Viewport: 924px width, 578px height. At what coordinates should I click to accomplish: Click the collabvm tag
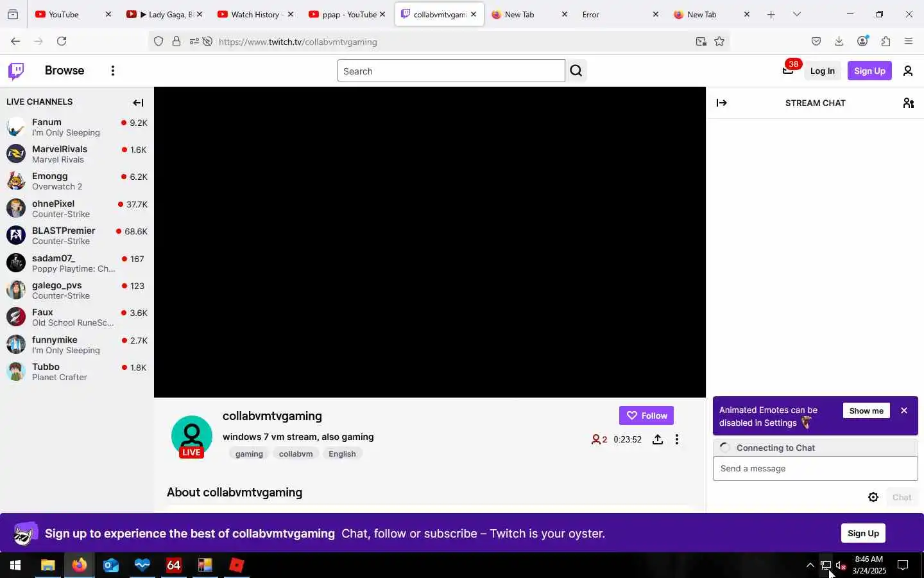tap(296, 453)
